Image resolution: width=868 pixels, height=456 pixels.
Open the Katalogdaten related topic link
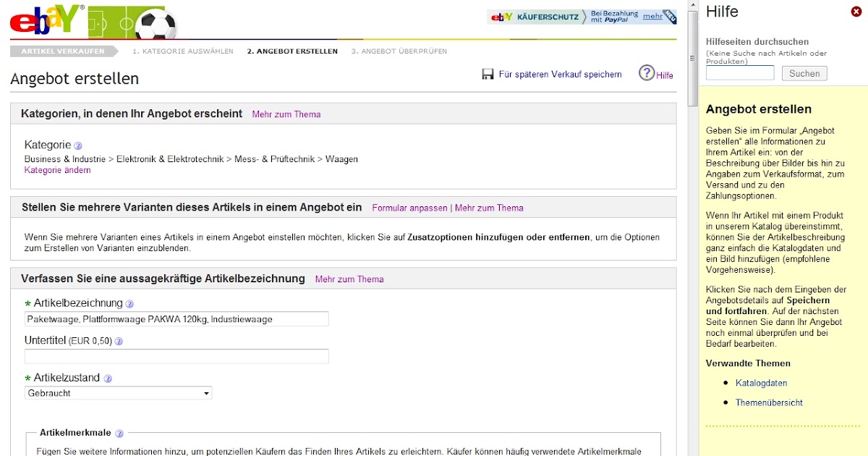(x=761, y=383)
